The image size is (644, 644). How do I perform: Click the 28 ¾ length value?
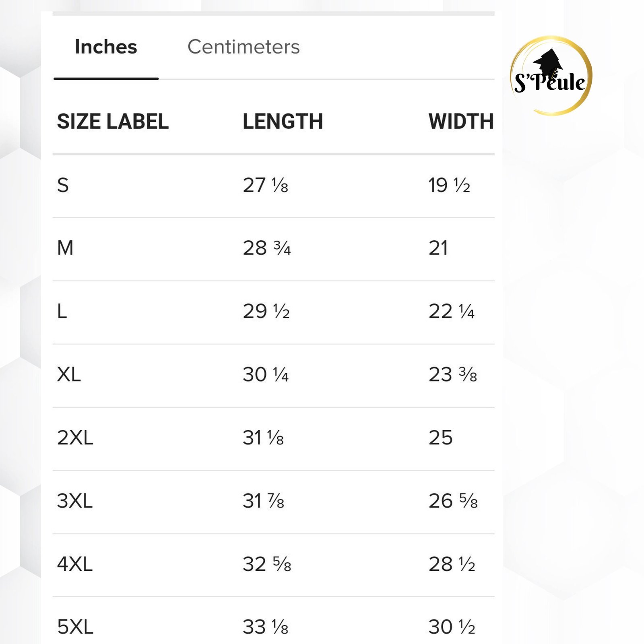pyautogui.click(x=266, y=248)
